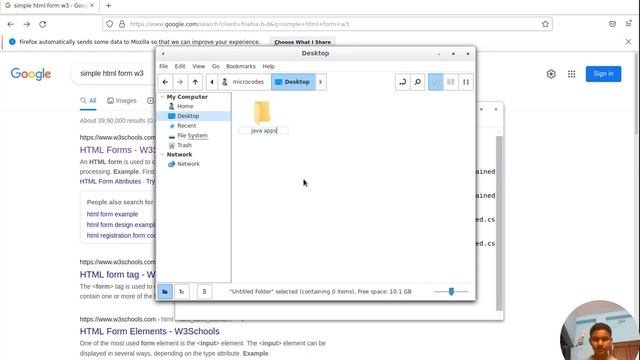Select the 'simple html form w3' browser tab
The height and width of the screenshot is (360, 640).
pos(50,6)
